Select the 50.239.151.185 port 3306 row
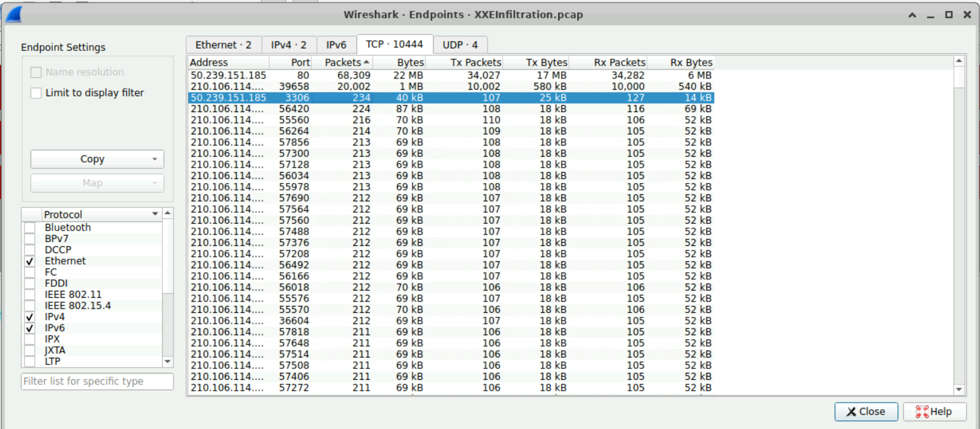 451,98
